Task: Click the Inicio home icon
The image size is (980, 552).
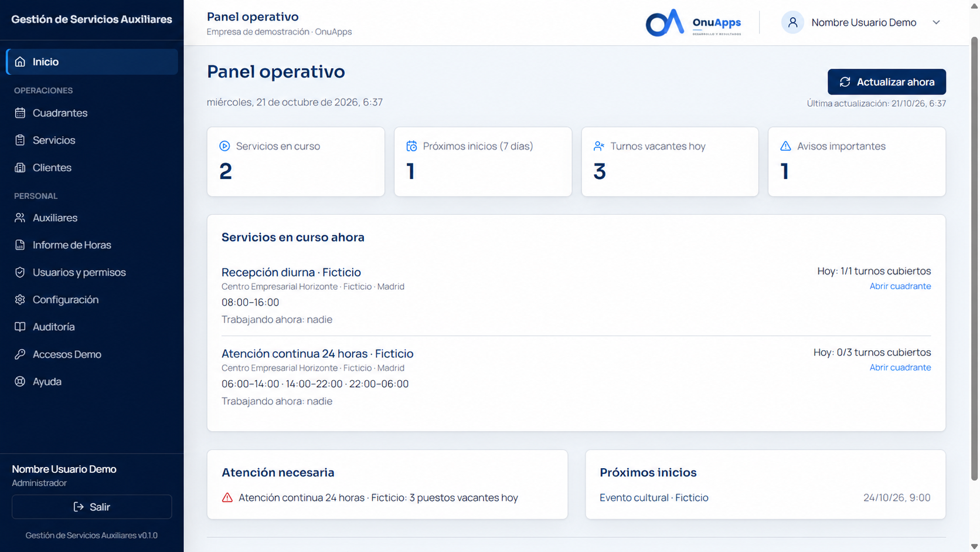Action: [20, 62]
